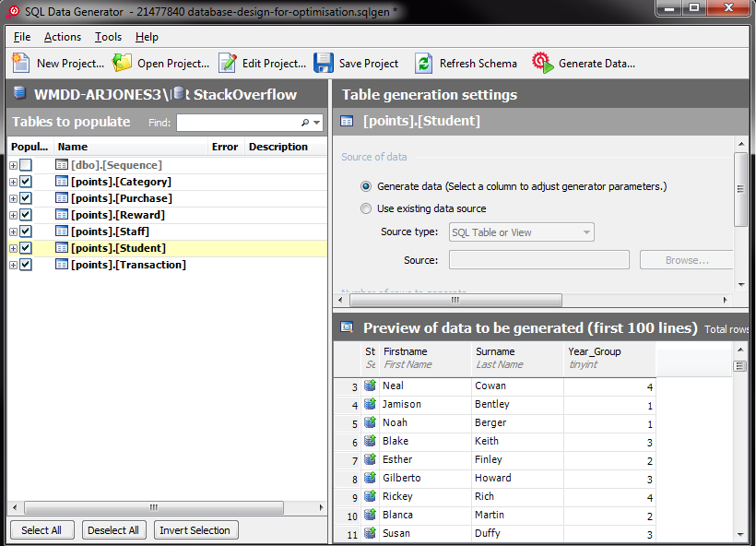Click the generator icon in the Rickey row
This screenshot has width=756, height=546.
tap(370, 496)
